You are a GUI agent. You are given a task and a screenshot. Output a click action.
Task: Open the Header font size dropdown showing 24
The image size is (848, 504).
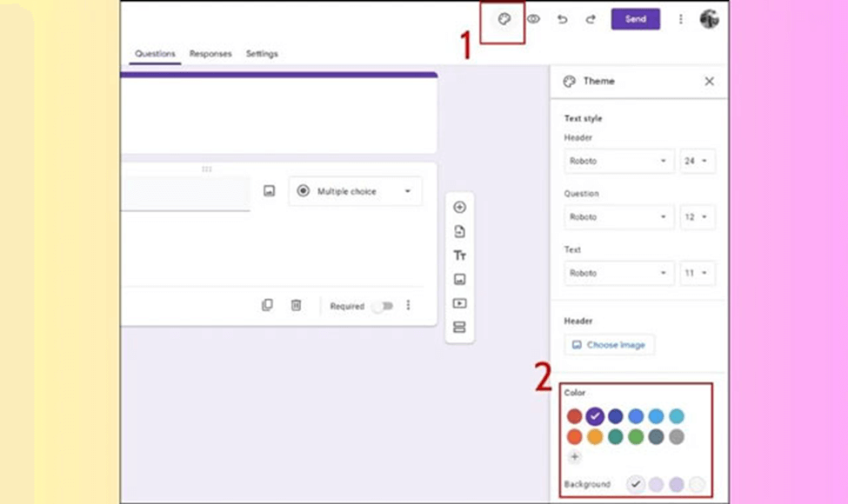point(698,161)
